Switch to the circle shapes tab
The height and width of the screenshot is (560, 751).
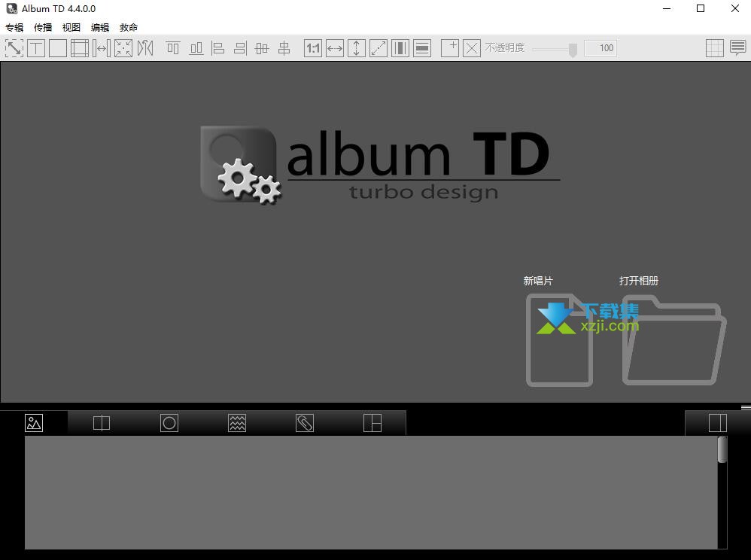(x=169, y=423)
